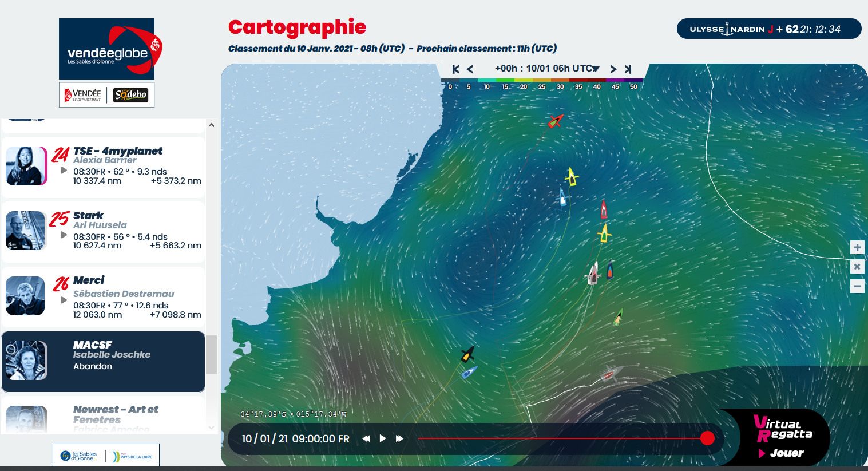
Task: Expand TSE - 4myplanet details arrow
Action: coord(64,170)
